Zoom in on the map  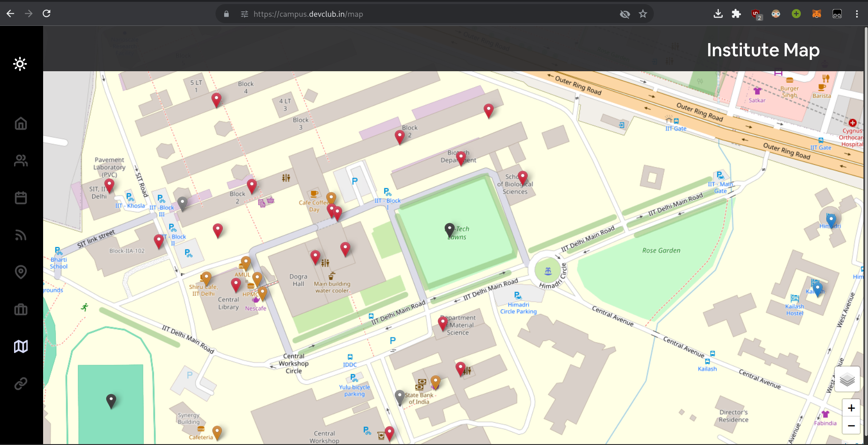(851, 408)
